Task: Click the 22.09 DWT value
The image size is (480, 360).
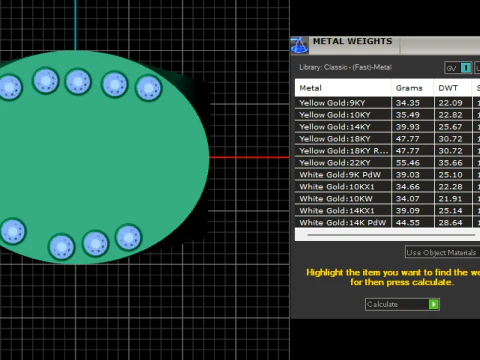Action: point(450,103)
